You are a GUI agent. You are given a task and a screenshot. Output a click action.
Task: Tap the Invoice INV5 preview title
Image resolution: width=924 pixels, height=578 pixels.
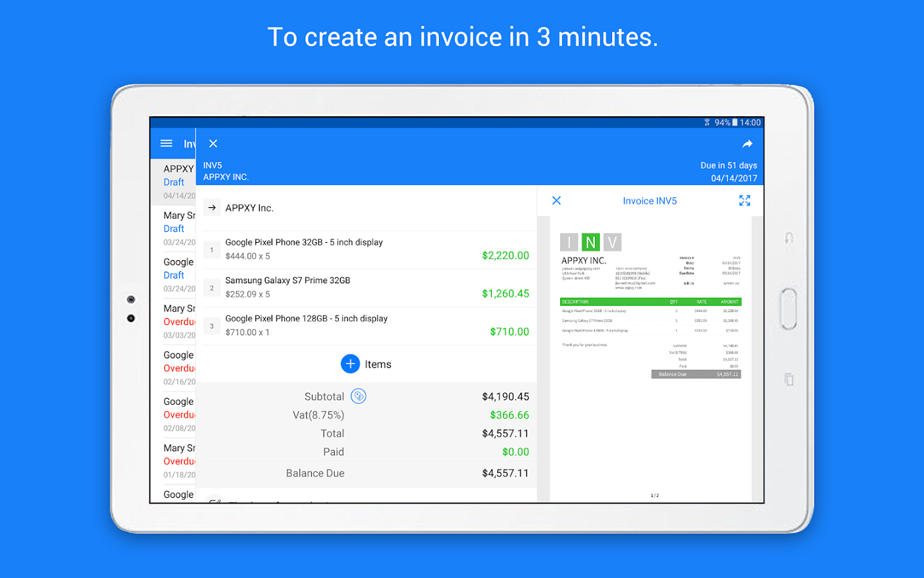tap(650, 200)
